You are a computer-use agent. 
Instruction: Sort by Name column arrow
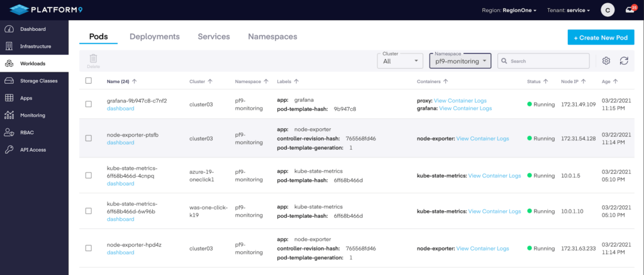point(135,81)
